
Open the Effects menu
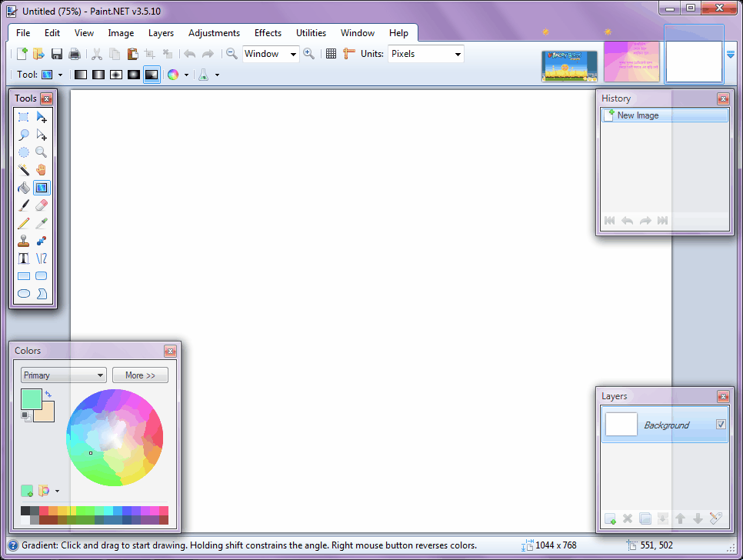click(268, 32)
